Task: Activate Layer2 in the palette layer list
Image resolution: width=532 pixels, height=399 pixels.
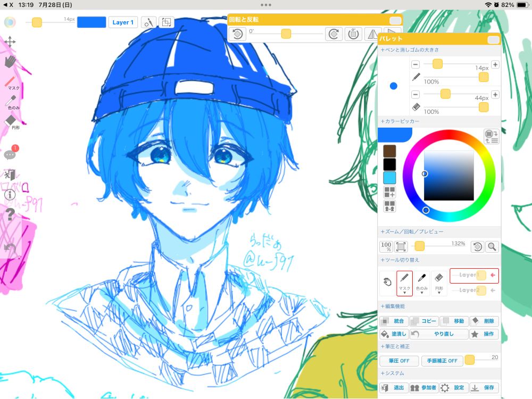Action: coord(474,290)
